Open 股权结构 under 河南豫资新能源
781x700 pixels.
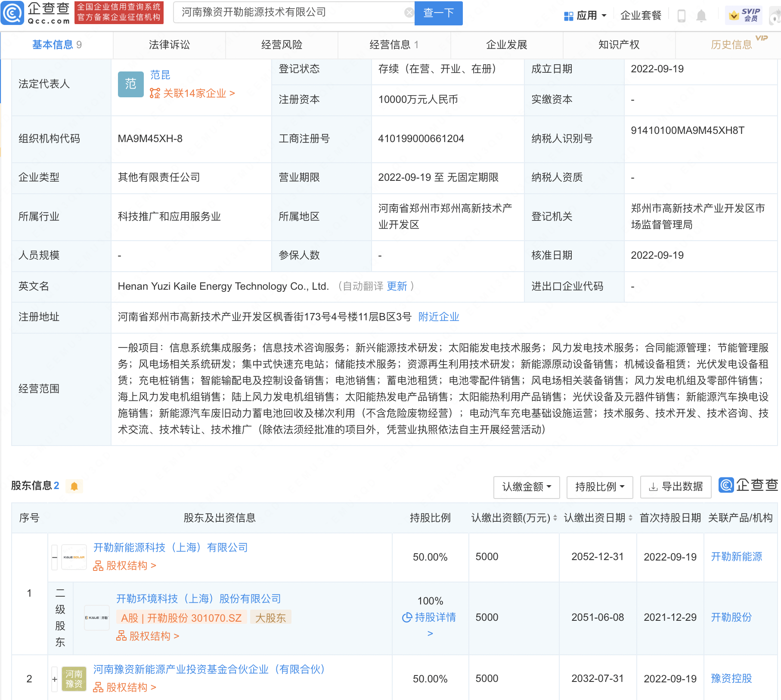click(125, 688)
